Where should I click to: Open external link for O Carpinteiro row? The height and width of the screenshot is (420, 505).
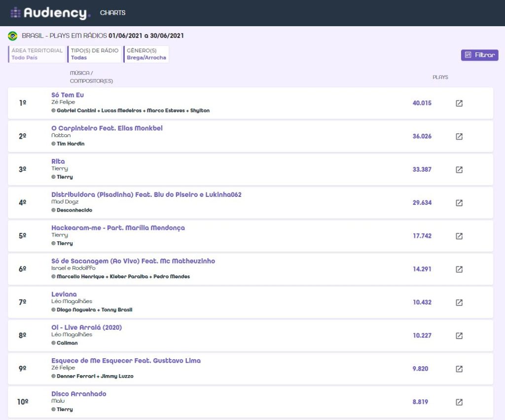pos(459,136)
